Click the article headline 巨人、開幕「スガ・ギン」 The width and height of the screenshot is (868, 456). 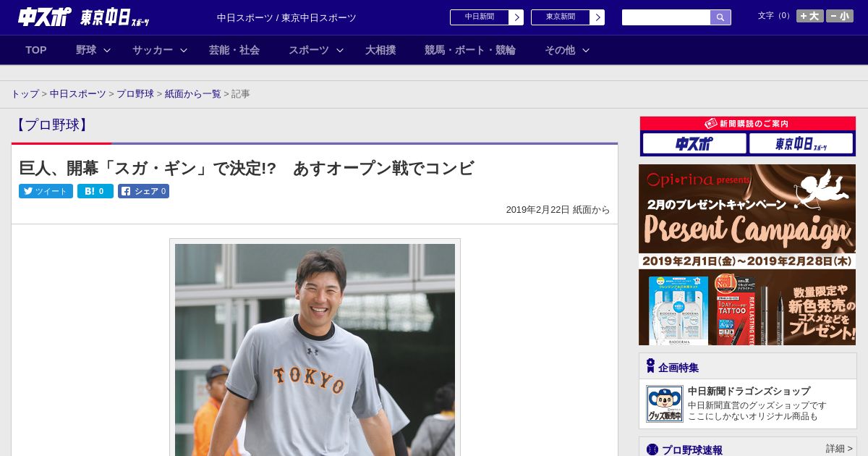pos(247,168)
